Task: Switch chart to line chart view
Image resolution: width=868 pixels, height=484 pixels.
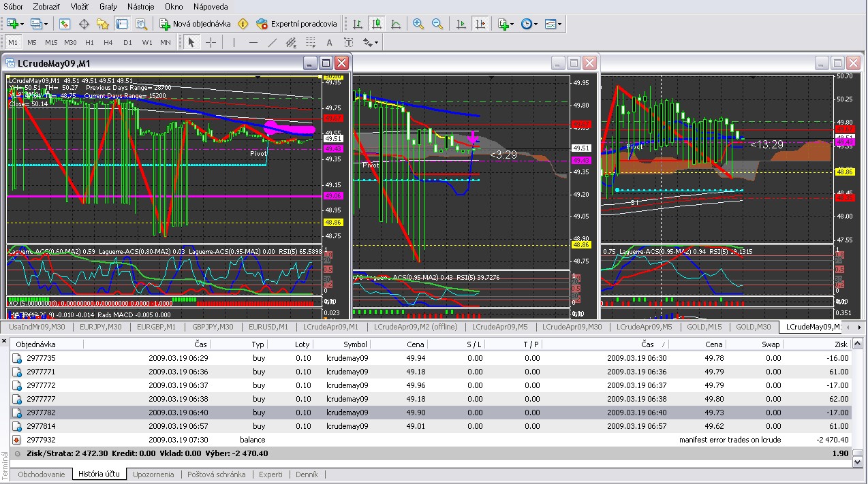Action: 395,24
